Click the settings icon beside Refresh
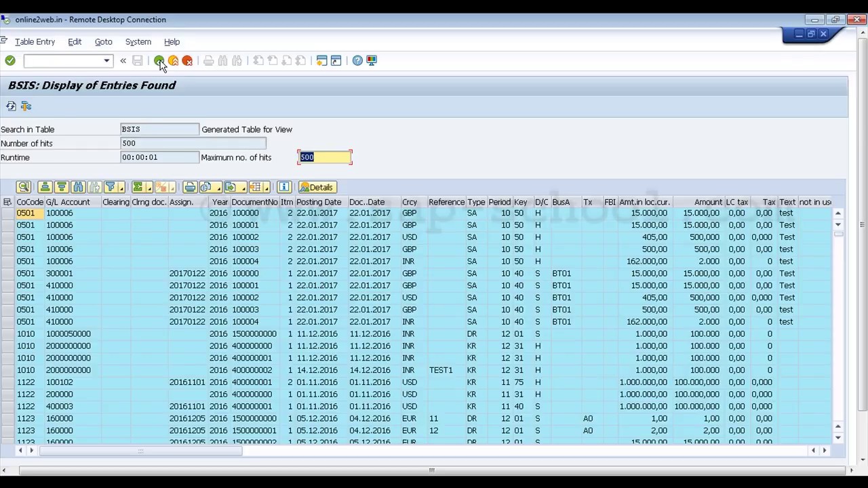868x488 pixels. tap(26, 106)
